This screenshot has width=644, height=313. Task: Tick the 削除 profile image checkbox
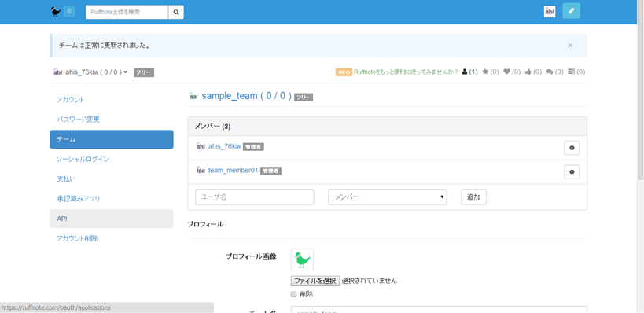(293, 294)
